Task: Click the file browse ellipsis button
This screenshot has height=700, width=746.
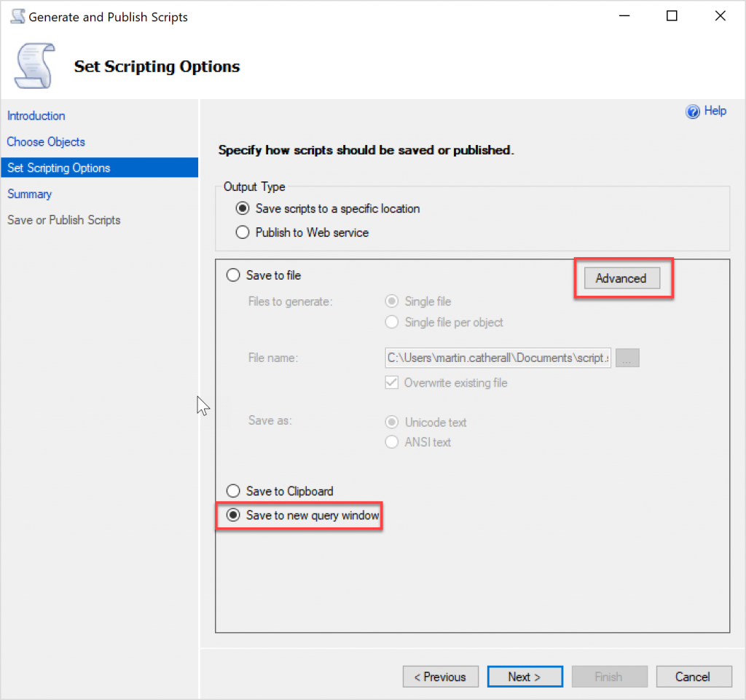Action: point(627,358)
